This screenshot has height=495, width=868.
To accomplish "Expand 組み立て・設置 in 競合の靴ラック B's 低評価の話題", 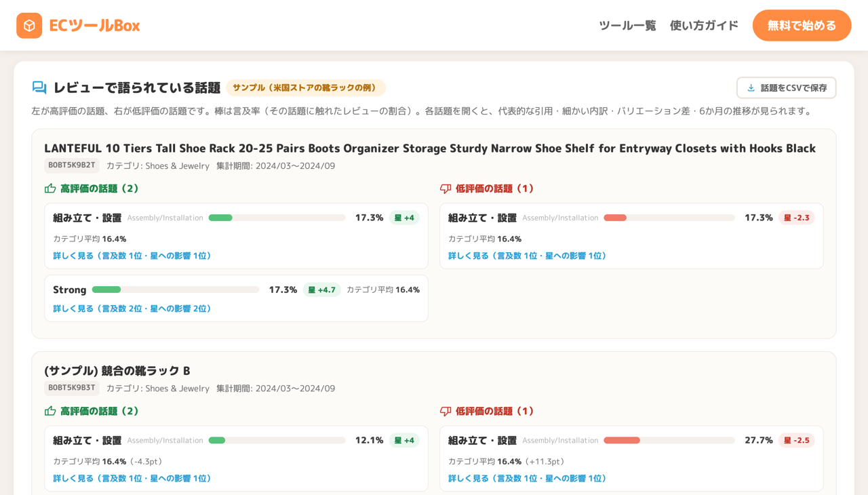I will click(482, 440).
